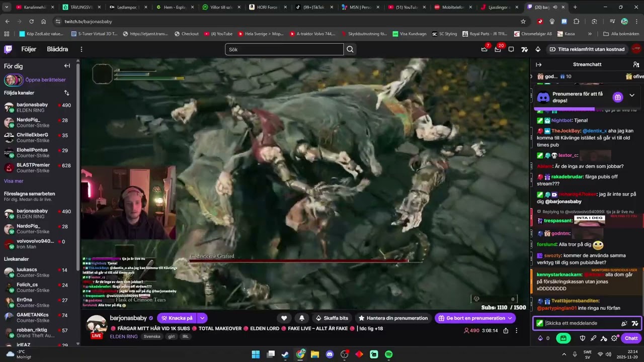Image resolution: width=644 pixels, height=362 pixels.
Task: Open the Spotify icon in taskbar
Action: 388,354
